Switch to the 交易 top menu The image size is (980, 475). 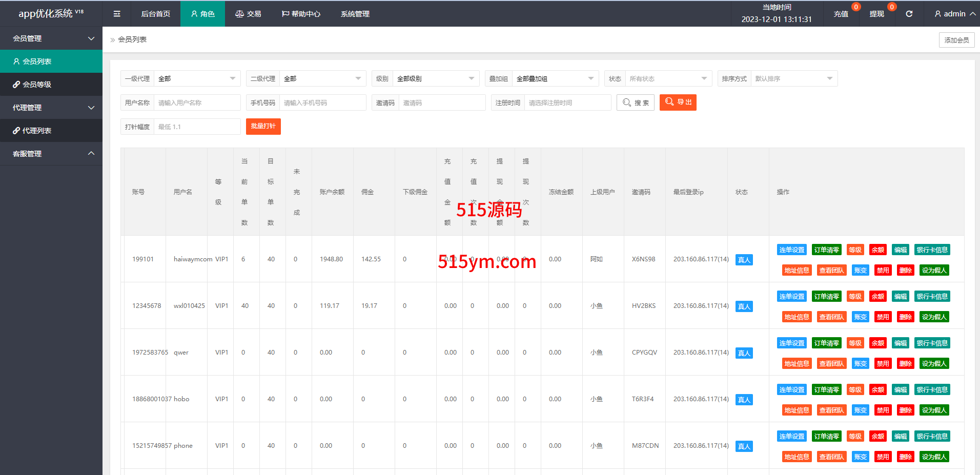[x=248, y=14]
